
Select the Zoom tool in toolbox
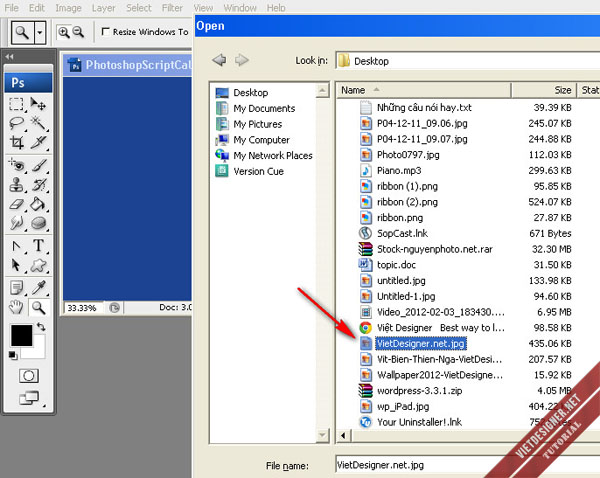39,307
